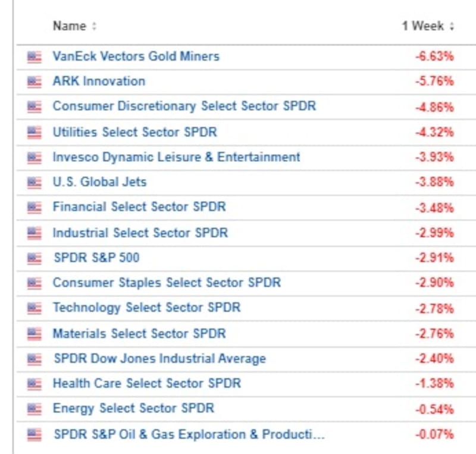
Task: Open Consumer Staples Select Sector SPDR link
Action: [x=166, y=283]
